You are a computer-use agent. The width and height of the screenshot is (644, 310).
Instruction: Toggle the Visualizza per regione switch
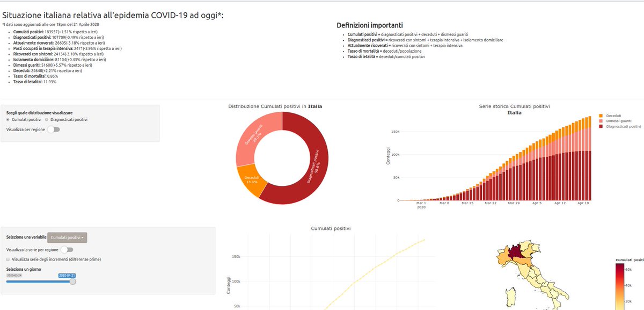(x=54, y=129)
